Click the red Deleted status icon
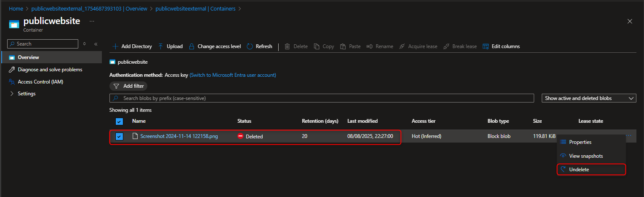This screenshot has height=197, width=644. pyautogui.click(x=240, y=136)
